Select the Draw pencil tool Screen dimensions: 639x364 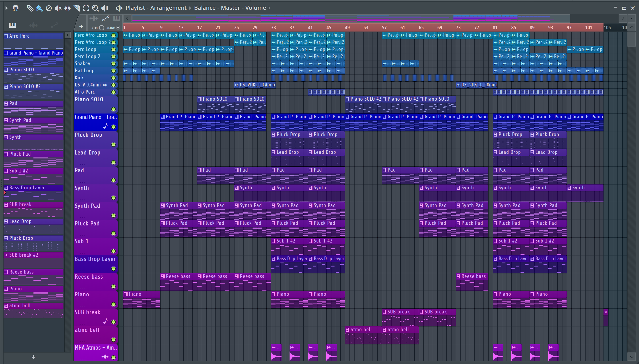30,8
